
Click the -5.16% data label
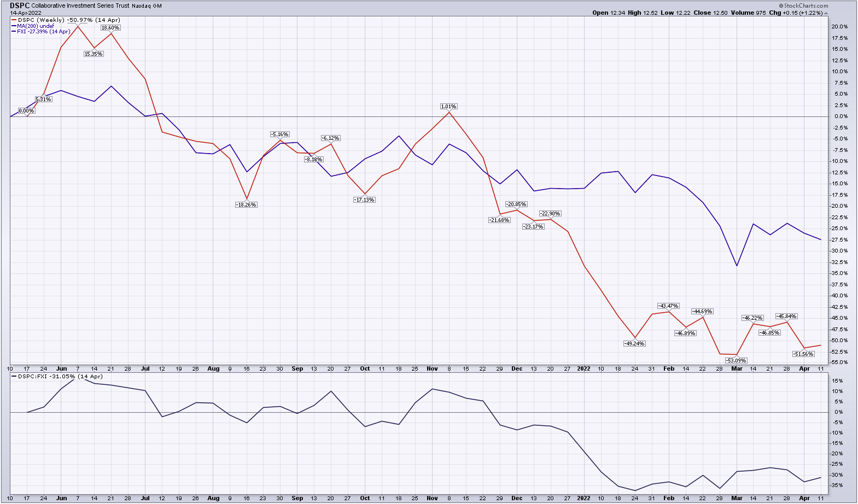pos(279,134)
